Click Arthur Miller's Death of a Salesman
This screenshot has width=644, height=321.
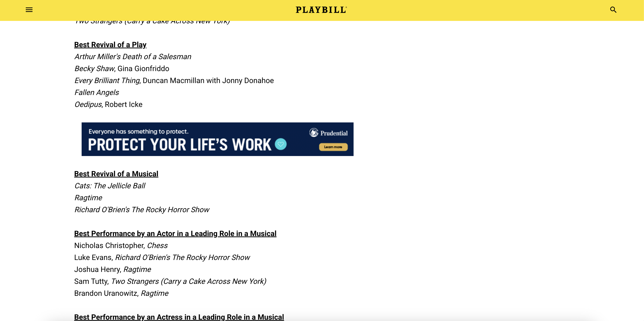click(x=133, y=57)
